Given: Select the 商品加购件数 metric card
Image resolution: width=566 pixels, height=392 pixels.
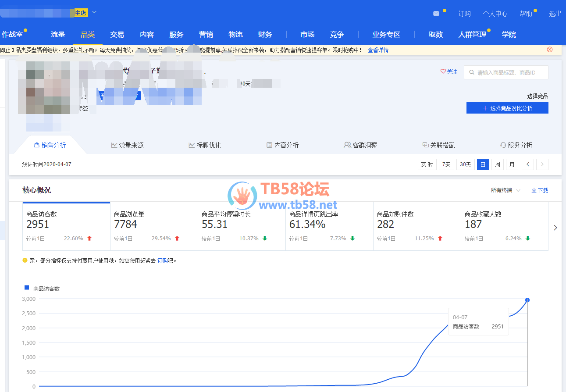Looking at the screenshot, I should coord(416,226).
